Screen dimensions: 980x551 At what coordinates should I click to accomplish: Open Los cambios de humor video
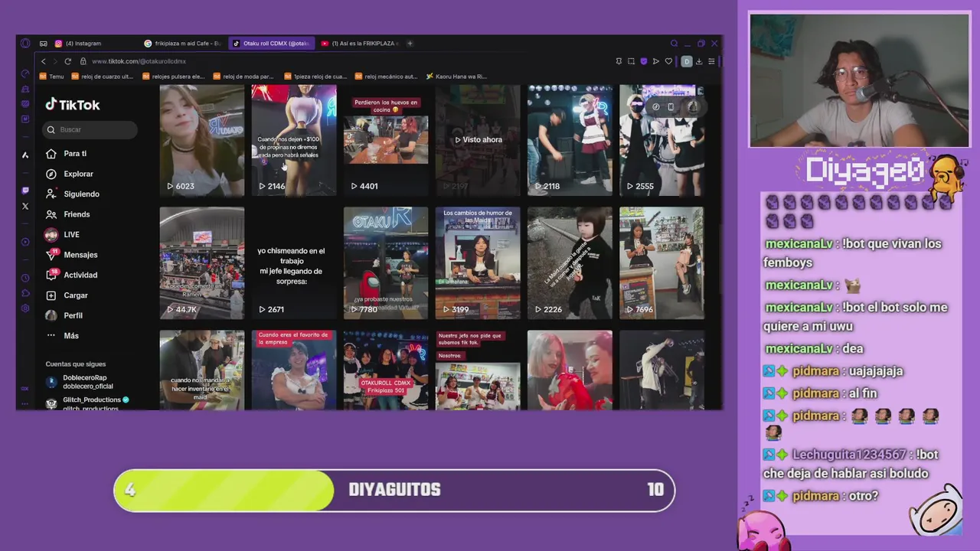click(478, 263)
